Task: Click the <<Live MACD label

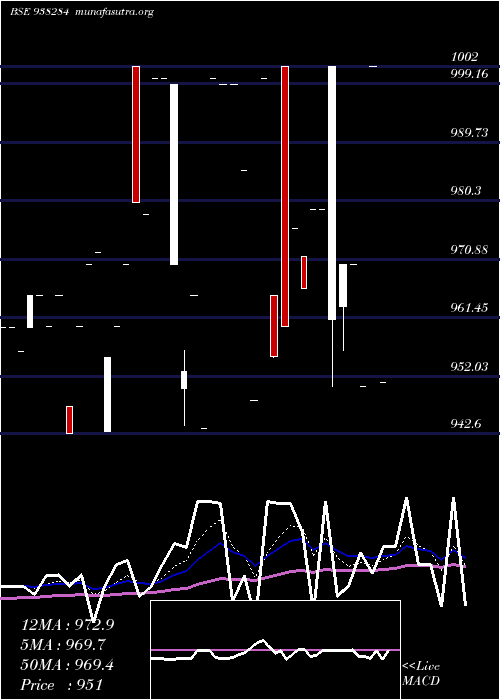Action: pos(421,673)
